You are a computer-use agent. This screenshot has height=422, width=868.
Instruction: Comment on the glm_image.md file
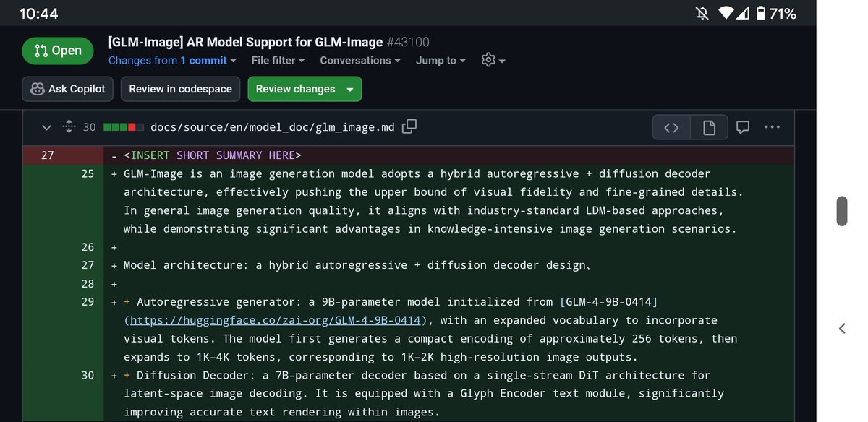(743, 128)
